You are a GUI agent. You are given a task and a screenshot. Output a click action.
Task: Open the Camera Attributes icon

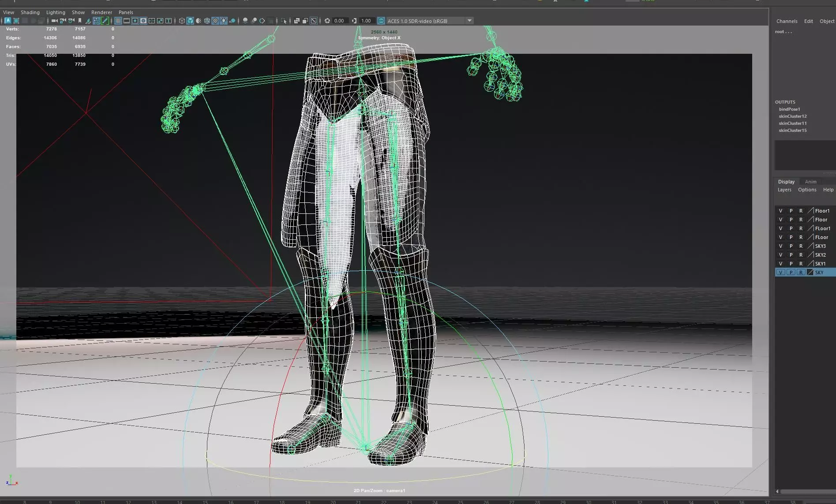click(x=71, y=21)
